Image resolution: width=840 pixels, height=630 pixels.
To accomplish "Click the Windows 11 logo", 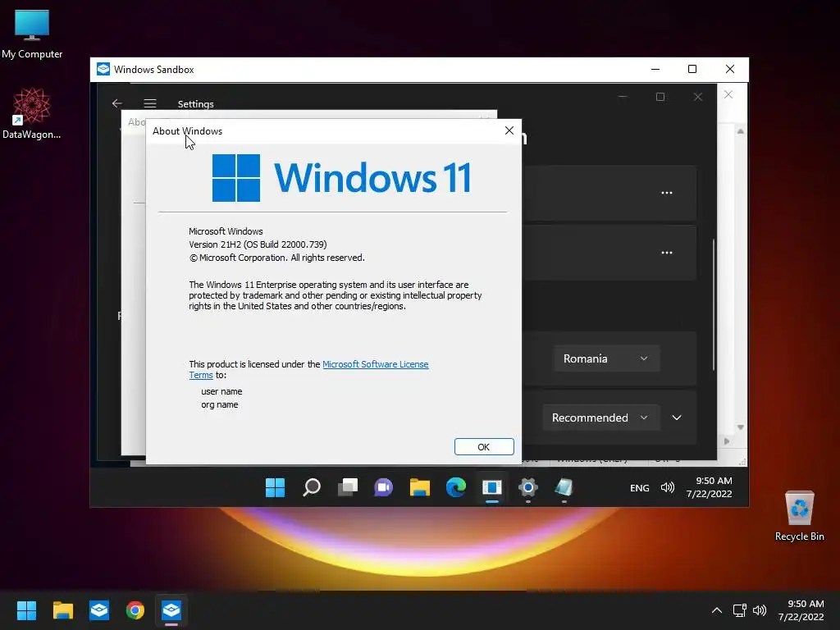I will [342, 178].
